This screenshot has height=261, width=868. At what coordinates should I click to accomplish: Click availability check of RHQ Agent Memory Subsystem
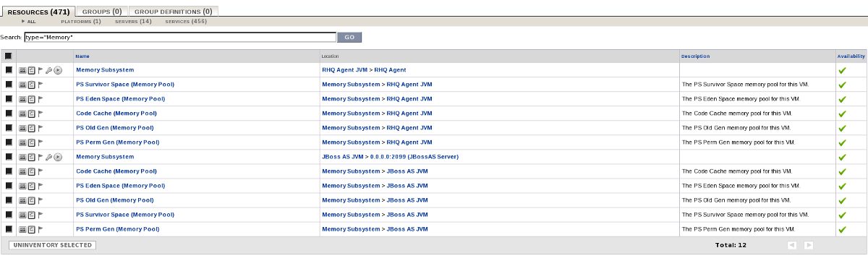(x=842, y=70)
